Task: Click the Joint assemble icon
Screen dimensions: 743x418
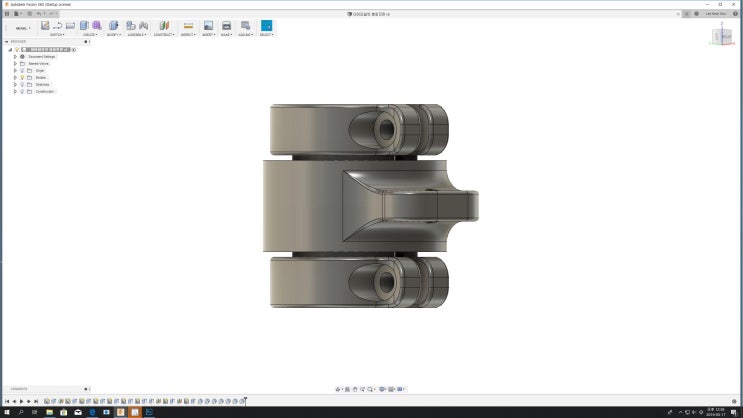Action: [x=144, y=26]
